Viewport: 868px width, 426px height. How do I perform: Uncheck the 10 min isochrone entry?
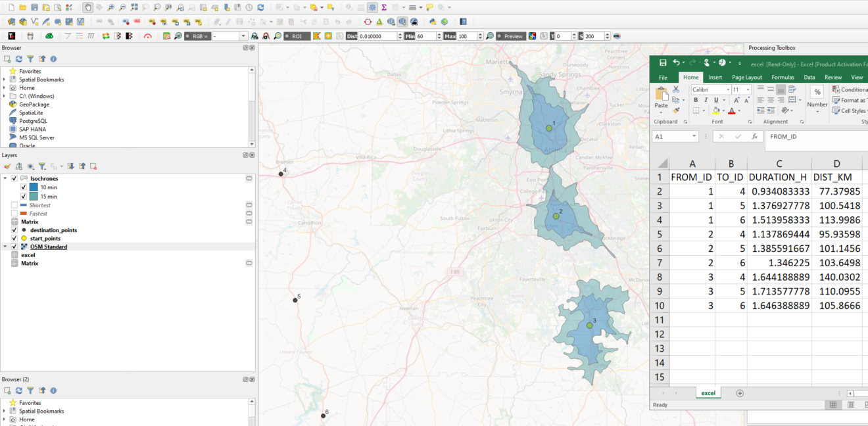click(x=23, y=187)
